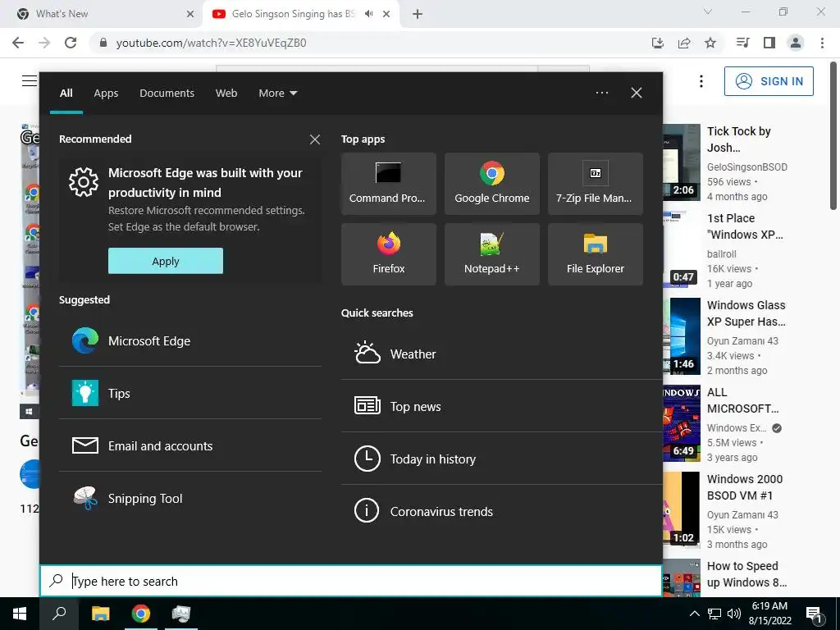Open the taskbar clock and date
The image size is (840, 630).
coord(769,614)
